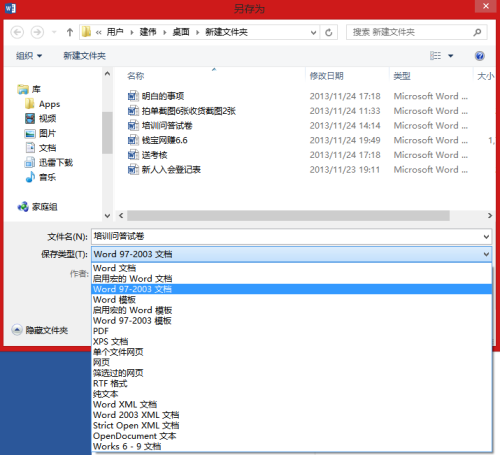Click the Back navigation arrow
Viewport: 500px width, 455px height.
(17, 32)
